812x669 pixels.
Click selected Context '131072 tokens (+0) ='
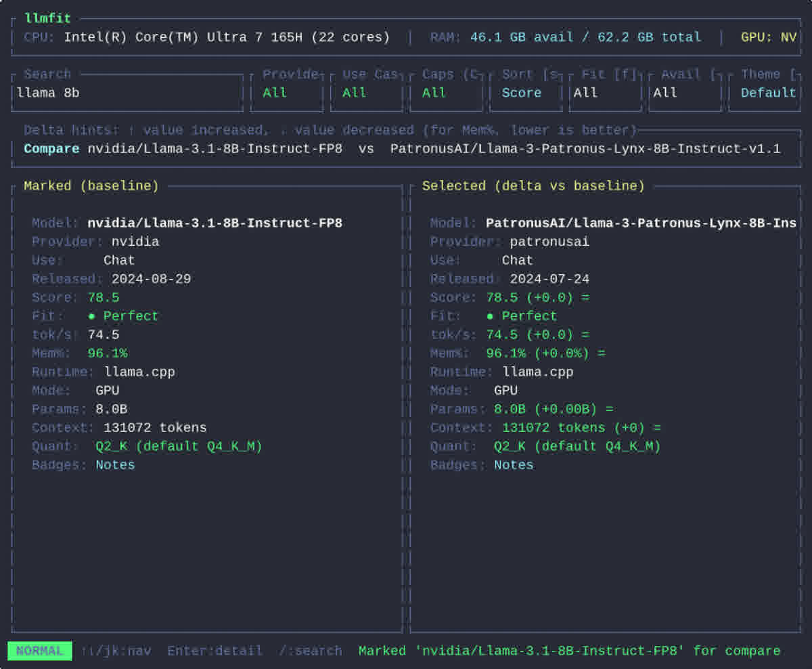click(x=582, y=428)
